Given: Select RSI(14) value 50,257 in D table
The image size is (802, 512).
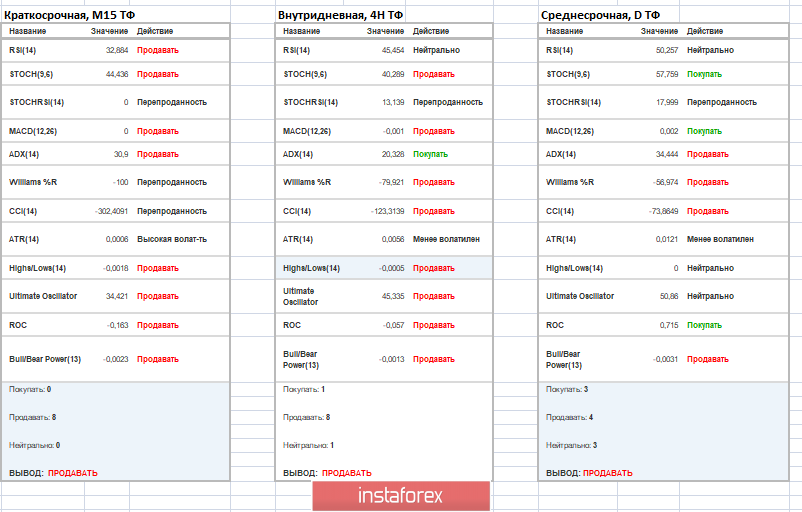Looking at the screenshot, I should [x=667, y=50].
